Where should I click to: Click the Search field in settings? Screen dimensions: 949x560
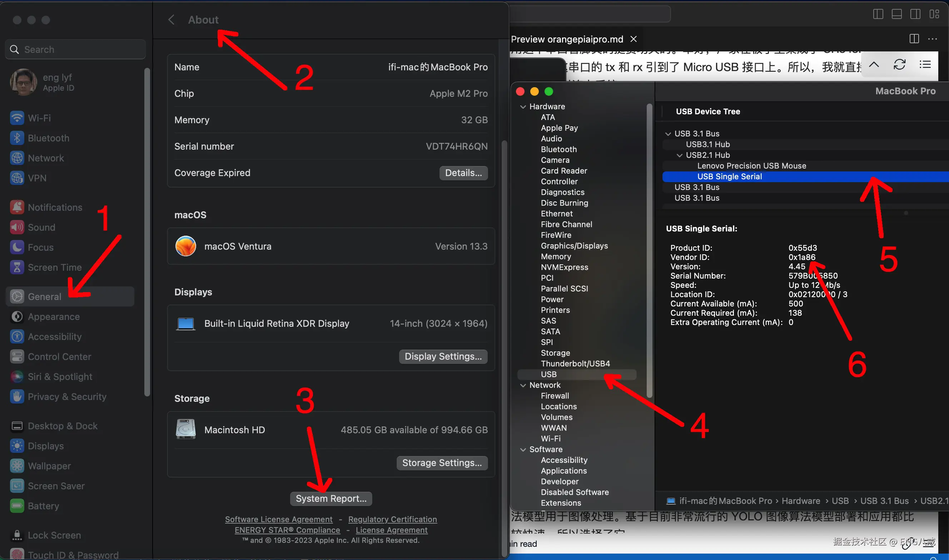[x=75, y=49]
